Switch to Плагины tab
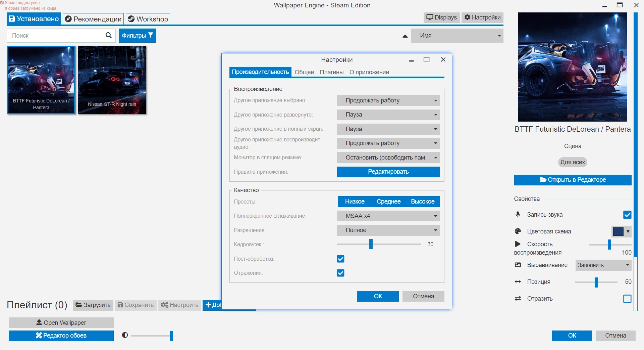The width and height of the screenshot is (644, 350). point(332,72)
